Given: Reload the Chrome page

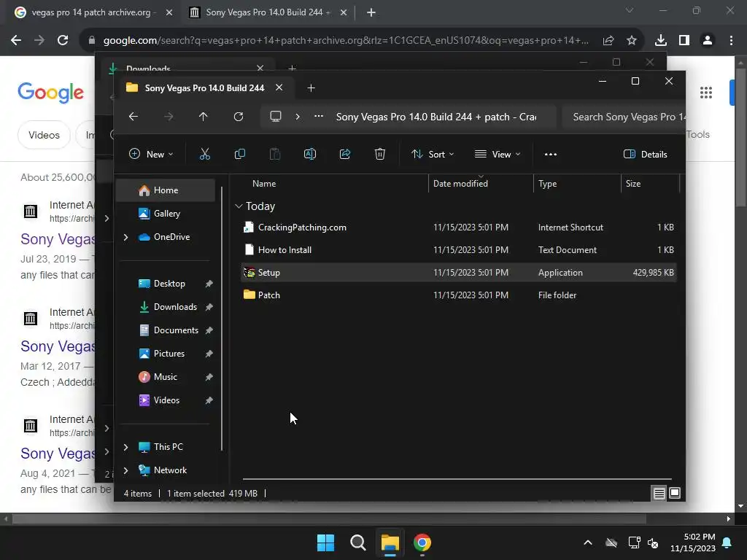Looking at the screenshot, I should [x=63, y=41].
